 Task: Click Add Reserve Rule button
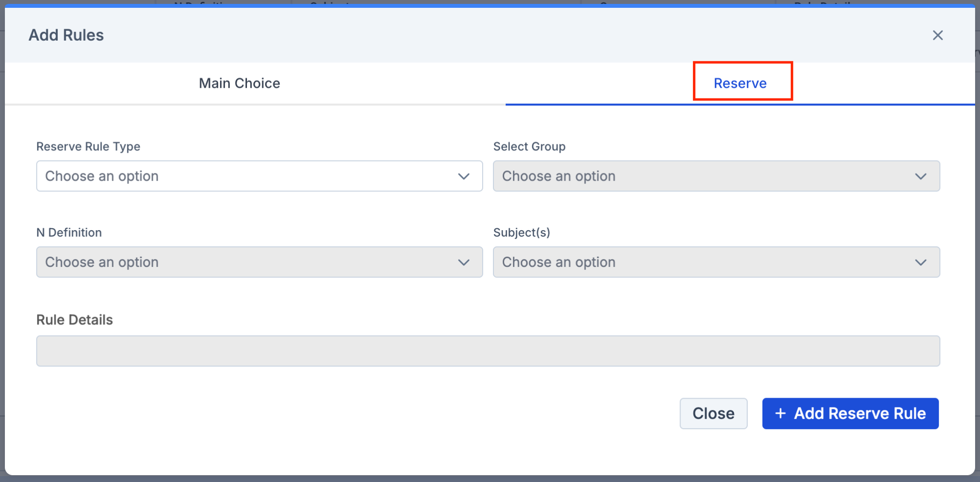[850, 413]
